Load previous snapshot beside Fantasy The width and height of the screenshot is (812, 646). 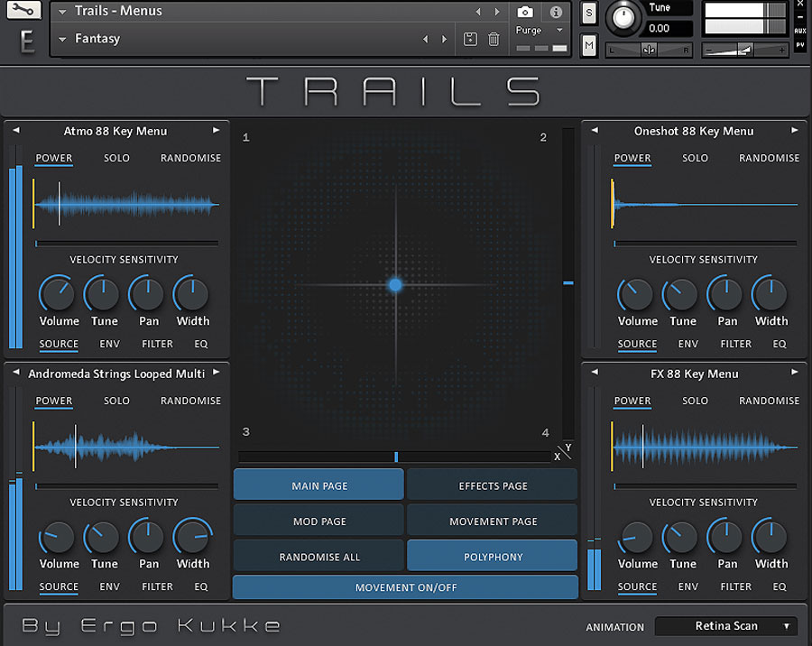425,39
